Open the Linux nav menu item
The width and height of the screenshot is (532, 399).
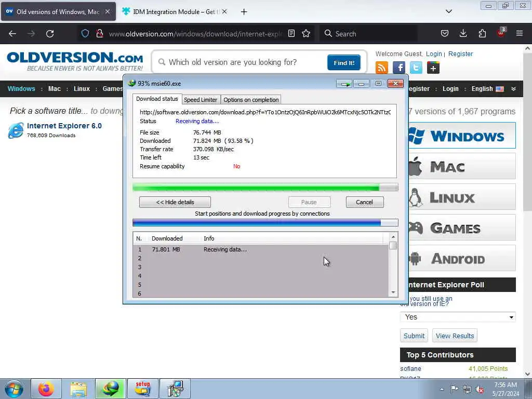tap(82, 89)
